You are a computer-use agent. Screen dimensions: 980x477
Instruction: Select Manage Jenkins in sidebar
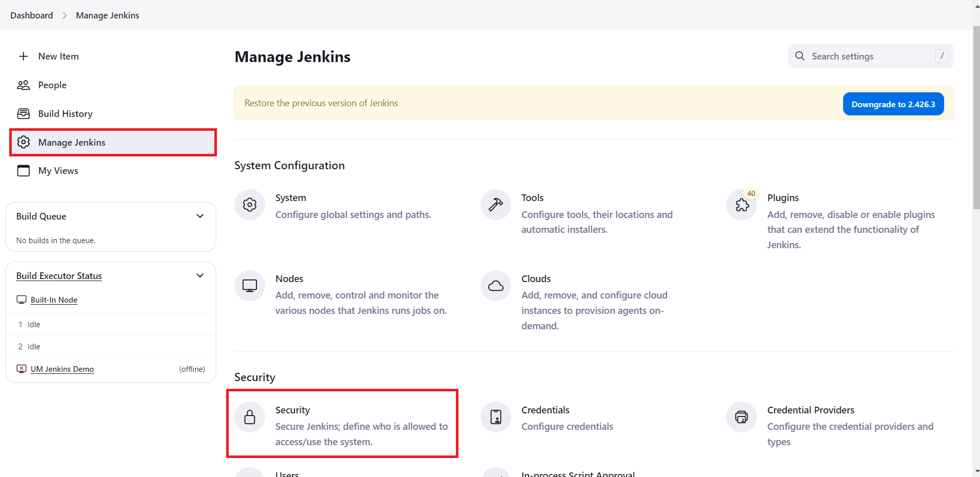pyautogui.click(x=113, y=142)
